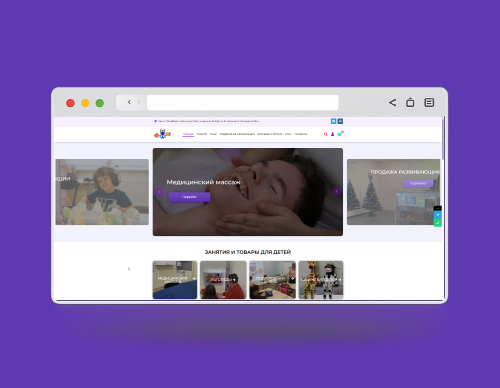Open the shopping cart icon in header
Image resolution: width=500 pixels, height=388 pixels.
[340, 134]
